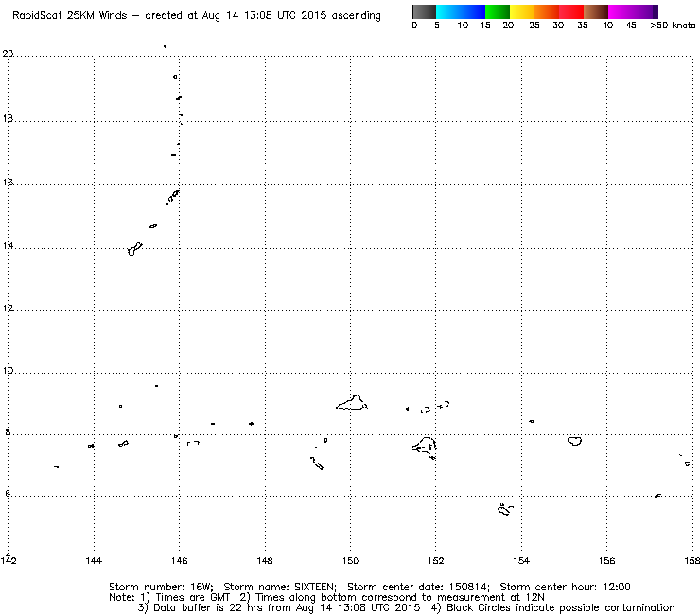700x615 pixels.
Task: Click the 'Storm name: SIXTEEN' text
Action: 280,587
